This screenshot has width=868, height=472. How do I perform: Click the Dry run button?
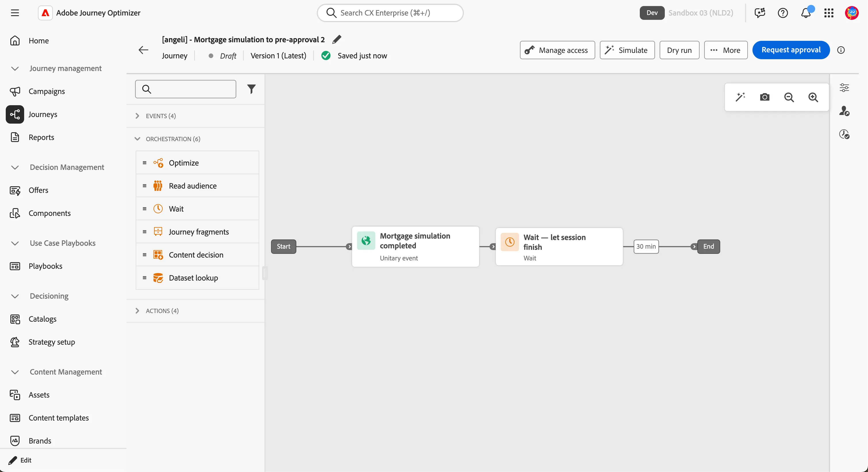coord(679,50)
